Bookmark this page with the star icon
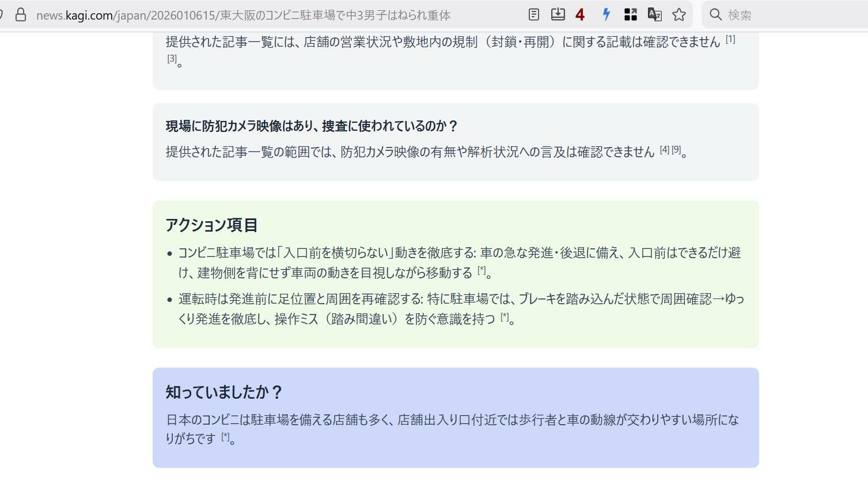Screen dimensions: 868x484 point(679,15)
